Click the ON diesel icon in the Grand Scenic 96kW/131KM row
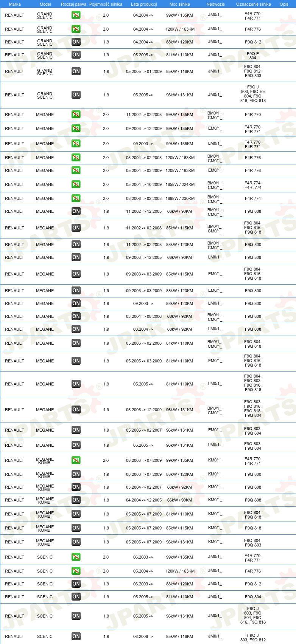This screenshot has width=296, height=644. click(x=76, y=95)
